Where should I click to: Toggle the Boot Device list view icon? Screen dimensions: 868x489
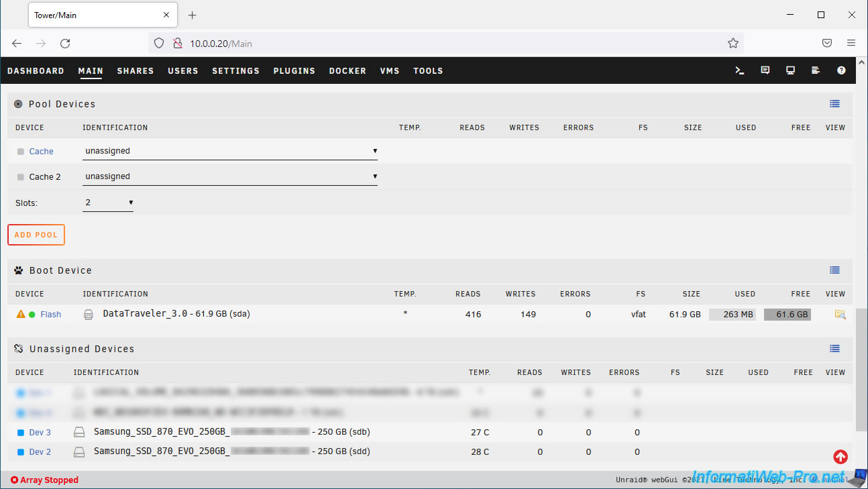click(x=834, y=270)
